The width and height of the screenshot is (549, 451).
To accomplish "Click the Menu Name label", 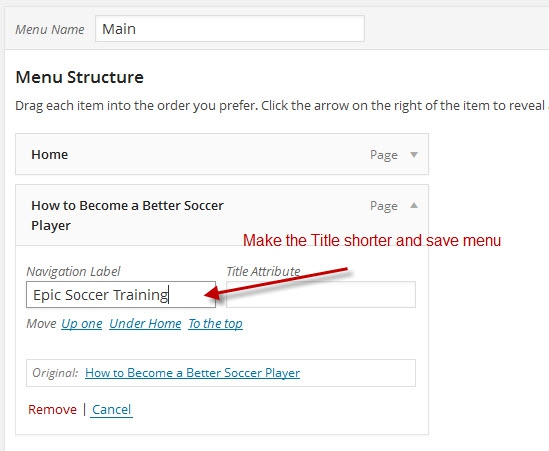I will pyautogui.click(x=50, y=29).
